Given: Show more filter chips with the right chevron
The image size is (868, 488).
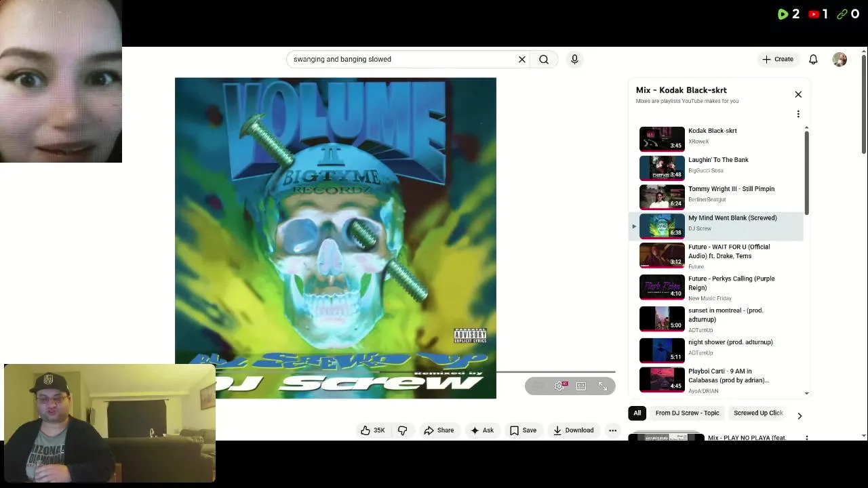Looking at the screenshot, I should point(800,415).
